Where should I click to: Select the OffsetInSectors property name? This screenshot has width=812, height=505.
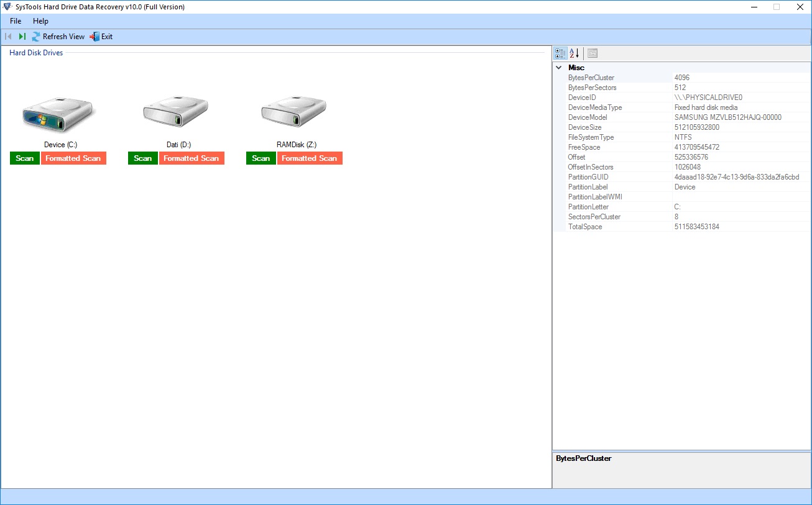pos(591,167)
